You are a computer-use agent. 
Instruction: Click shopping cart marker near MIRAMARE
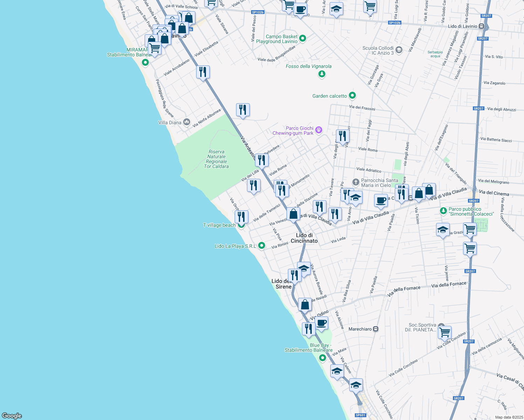coord(154,49)
